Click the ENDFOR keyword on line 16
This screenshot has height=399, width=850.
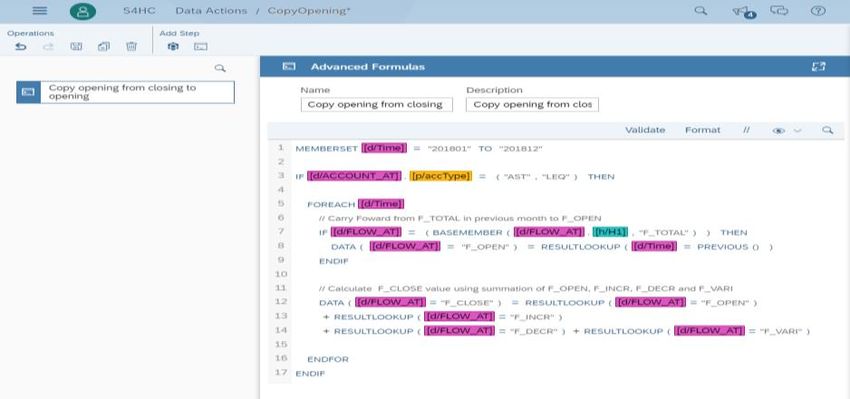(x=328, y=359)
